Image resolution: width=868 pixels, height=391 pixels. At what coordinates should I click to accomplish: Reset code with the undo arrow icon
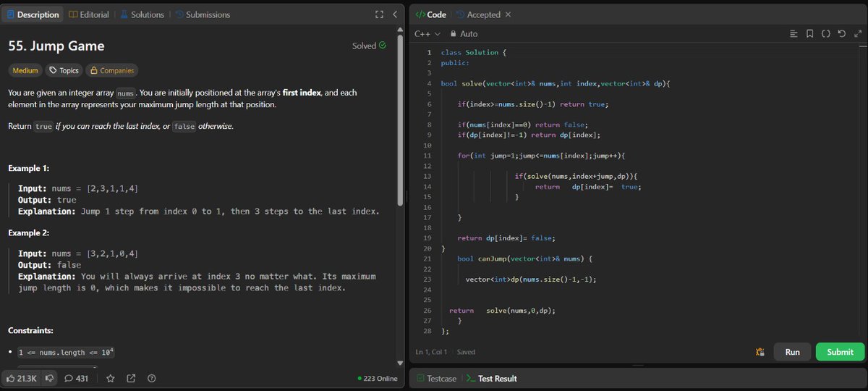click(x=841, y=34)
